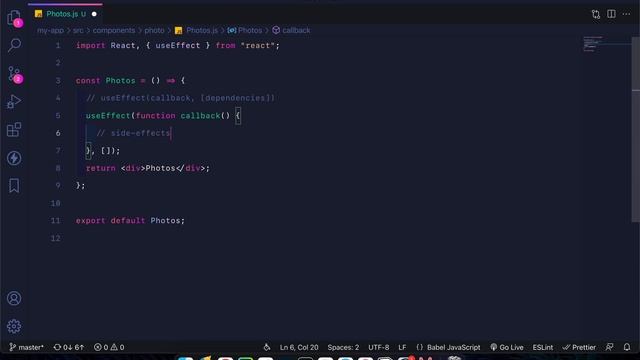Image resolution: width=640 pixels, height=360 pixels.
Task: Open notifications bell icon
Action: (627, 347)
